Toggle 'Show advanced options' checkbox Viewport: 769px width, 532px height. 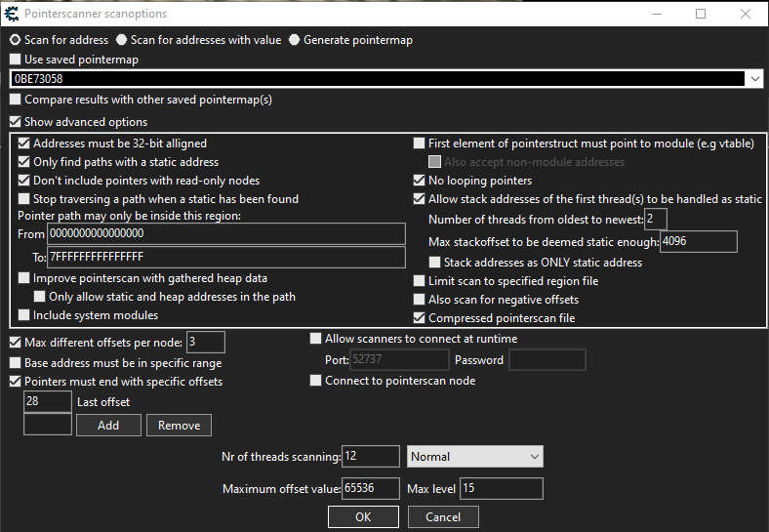(x=15, y=122)
